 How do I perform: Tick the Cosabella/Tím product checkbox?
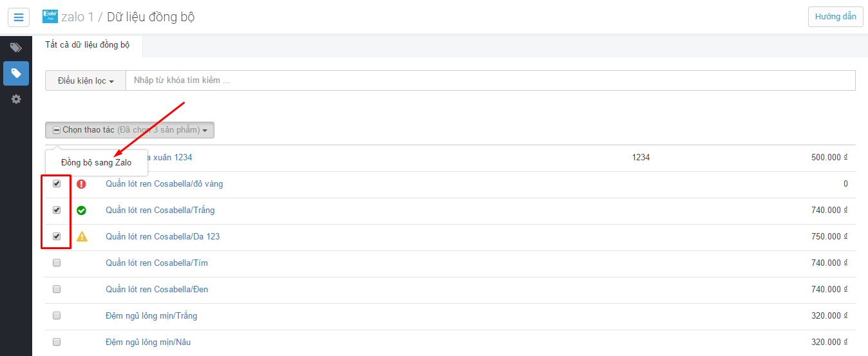(x=57, y=263)
